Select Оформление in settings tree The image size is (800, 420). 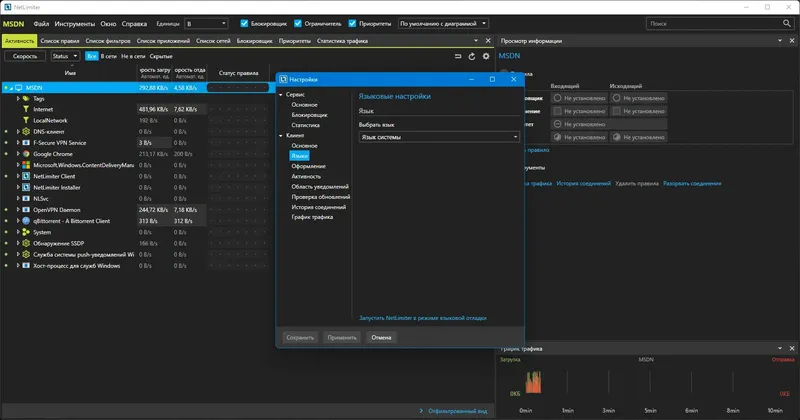(x=308, y=166)
